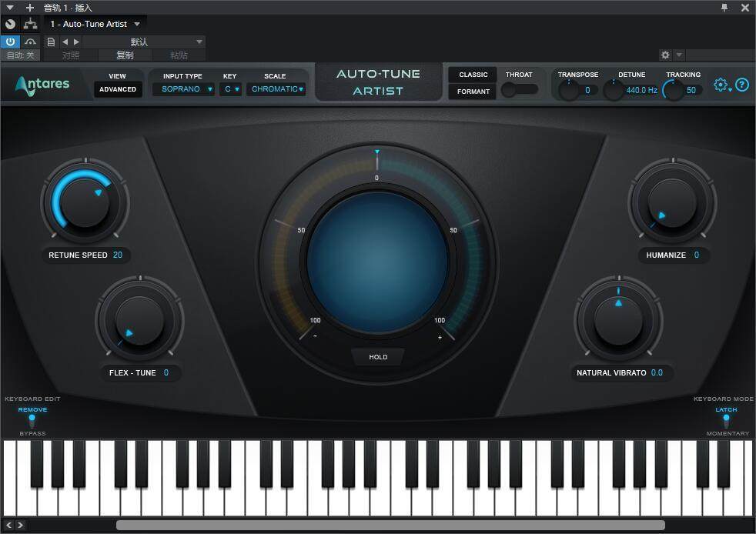Switch to ADVANCED view
The width and height of the screenshot is (756, 534).
tap(117, 89)
